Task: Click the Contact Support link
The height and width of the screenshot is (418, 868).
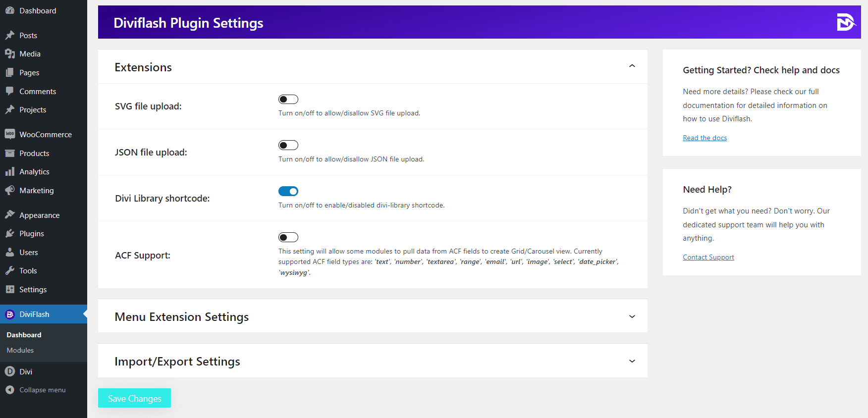Action: [x=708, y=257]
